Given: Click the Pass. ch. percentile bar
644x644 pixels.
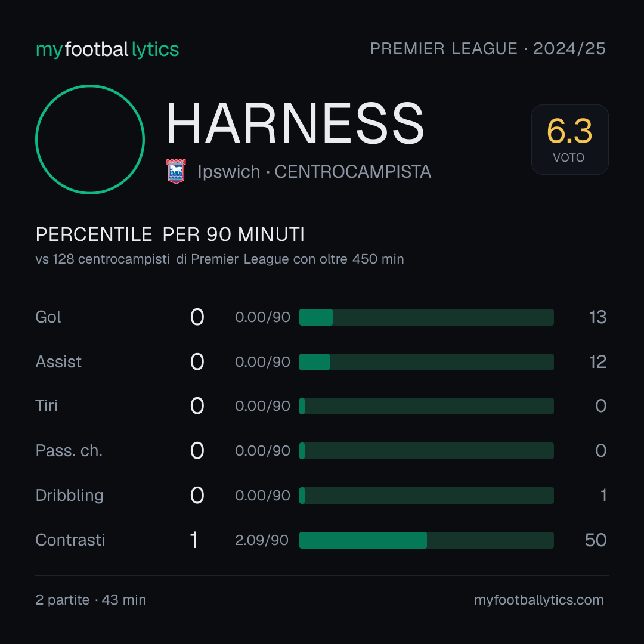Looking at the screenshot, I should pos(426,451).
